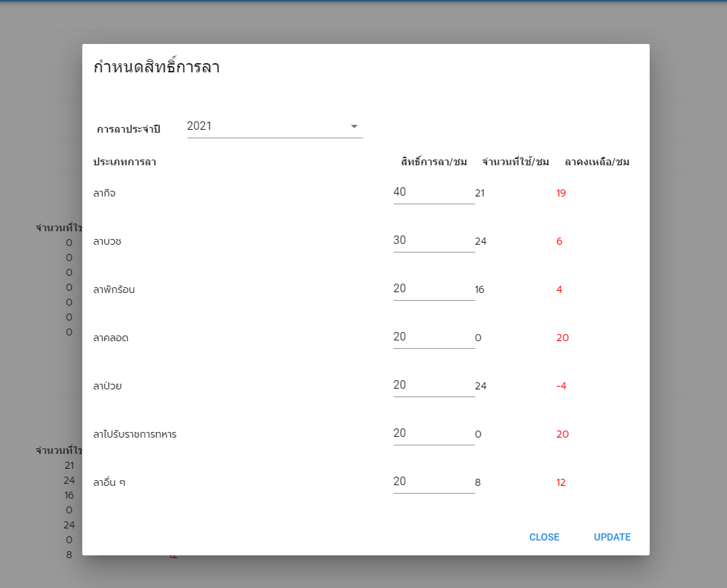Edit the ลากิจ leave entitlement field

point(434,192)
